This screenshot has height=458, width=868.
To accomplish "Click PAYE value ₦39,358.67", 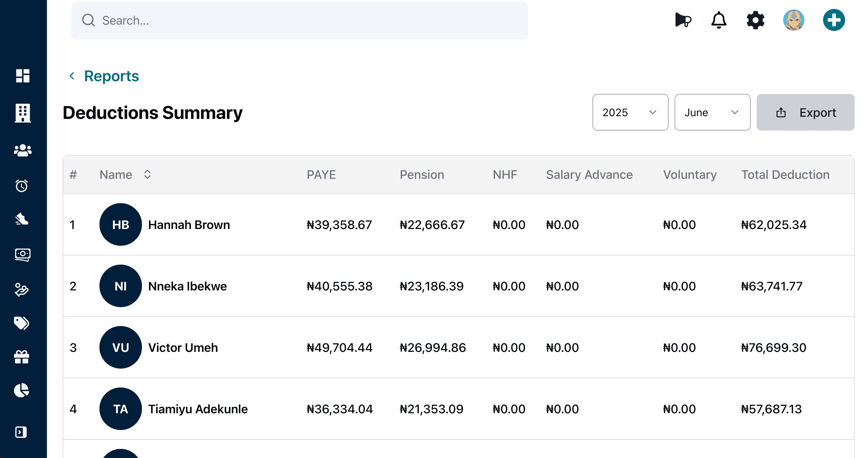I will 339,224.
